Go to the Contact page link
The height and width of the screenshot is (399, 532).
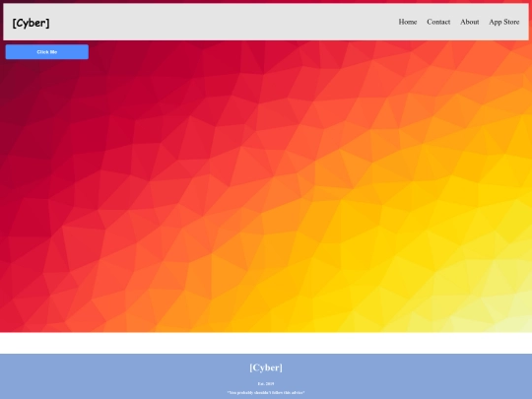click(x=438, y=22)
